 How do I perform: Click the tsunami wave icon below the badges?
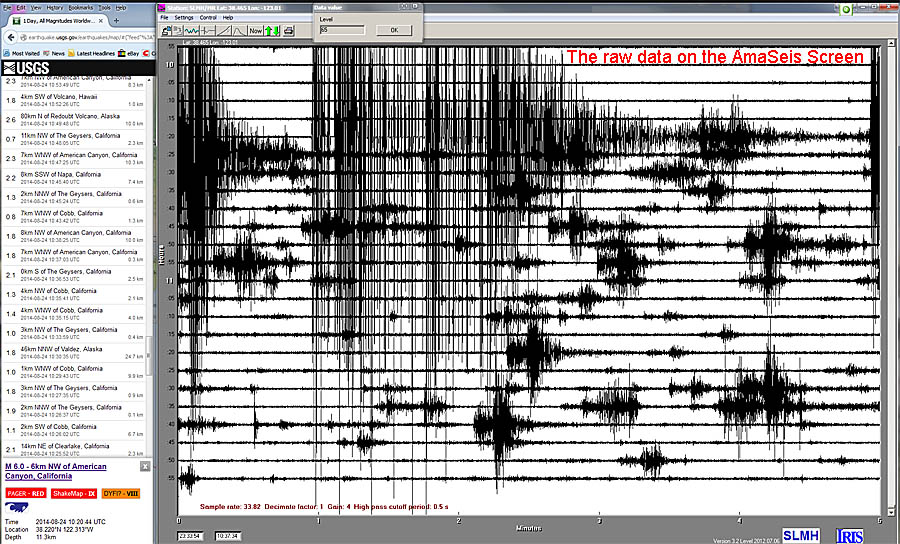tap(16, 507)
